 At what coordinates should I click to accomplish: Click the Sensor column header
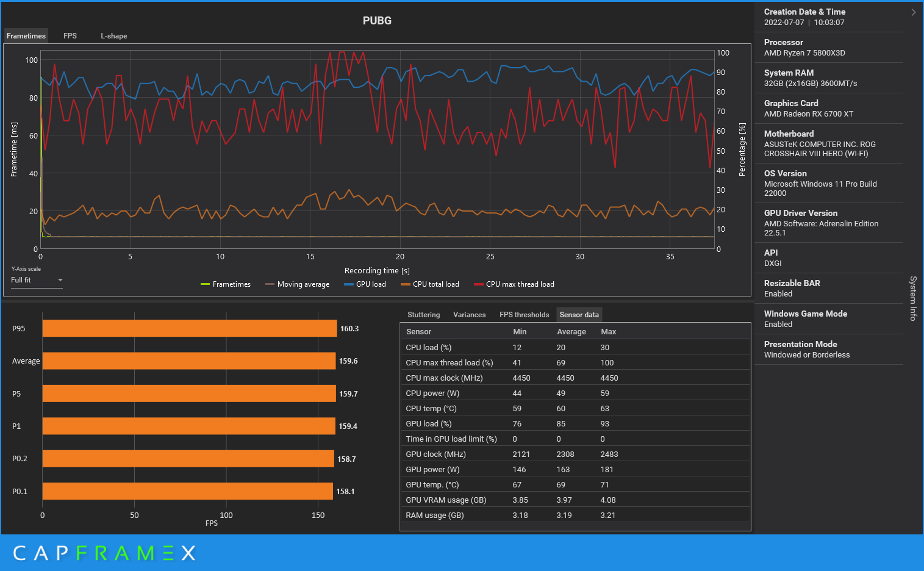point(418,332)
